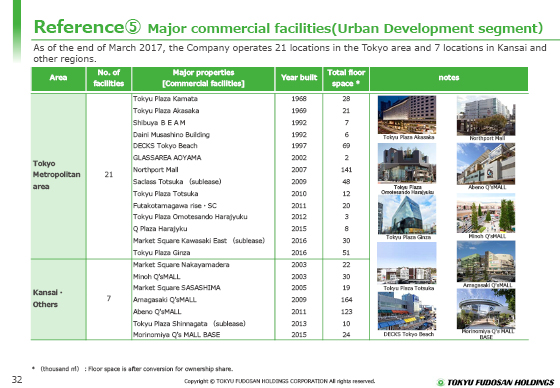Select the 'DECKS Tokyo Beach' table entry
Image resolution: width=560 pixels, height=388 pixels.
(x=165, y=146)
